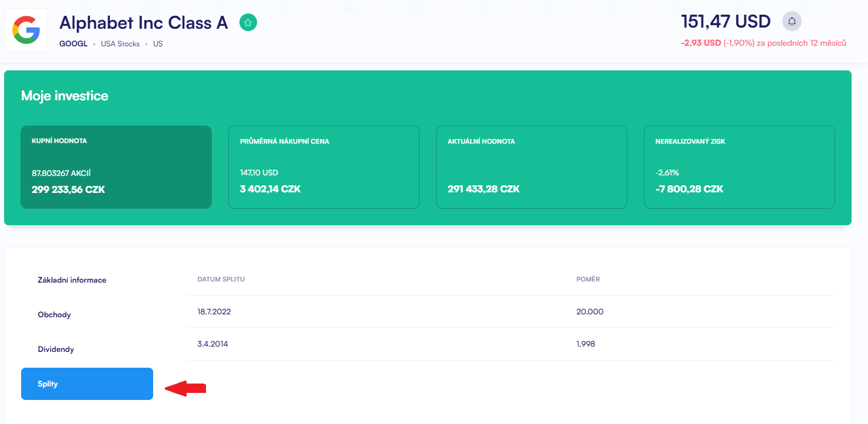The image size is (868, 424).
Task: Click the Poměr column header
Action: click(588, 279)
